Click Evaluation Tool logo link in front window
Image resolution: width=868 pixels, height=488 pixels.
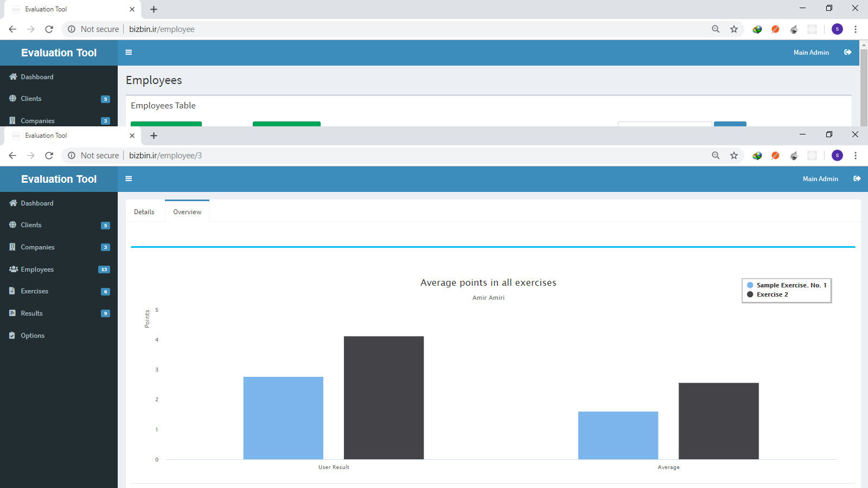point(59,179)
